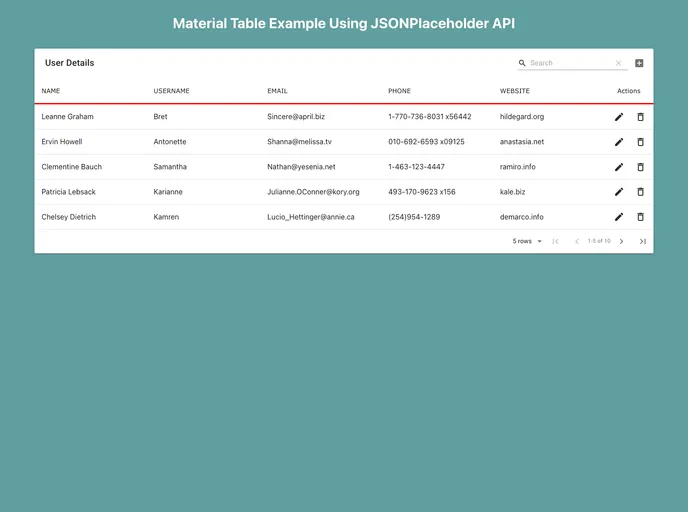This screenshot has height=512, width=688.
Task: Delete the Clementine Bauch row
Action: (640, 167)
